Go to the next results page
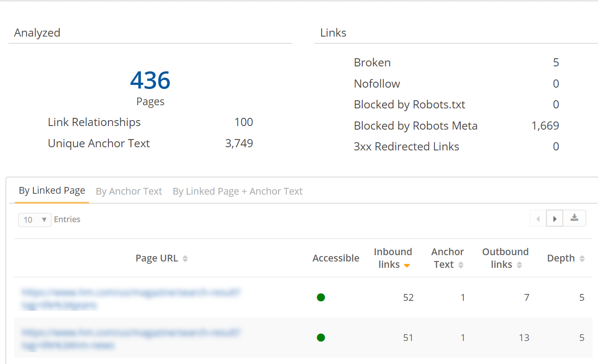Image resolution: width=598 pixels, height=364 pixels. coord(554,218)
